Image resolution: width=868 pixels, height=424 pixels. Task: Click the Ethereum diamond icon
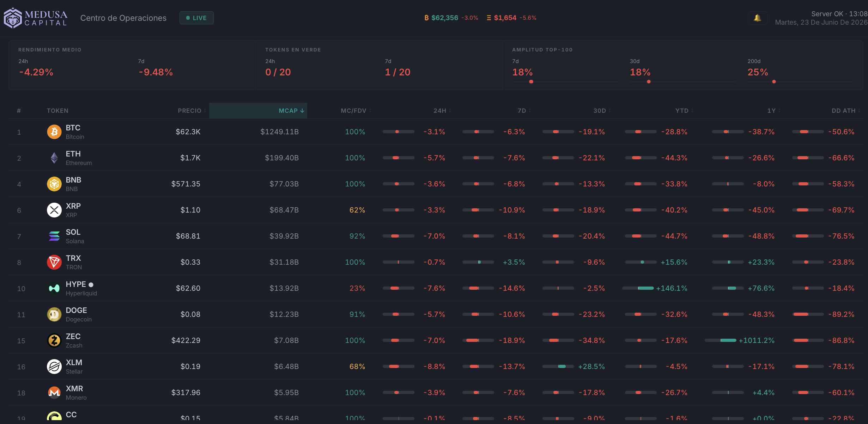tap(54, 158)
